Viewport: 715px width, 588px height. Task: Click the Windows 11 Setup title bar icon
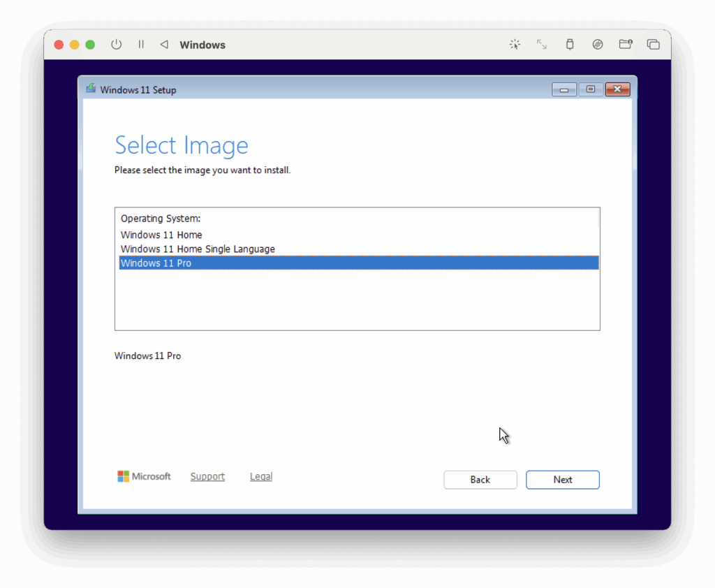pos(91,89)
